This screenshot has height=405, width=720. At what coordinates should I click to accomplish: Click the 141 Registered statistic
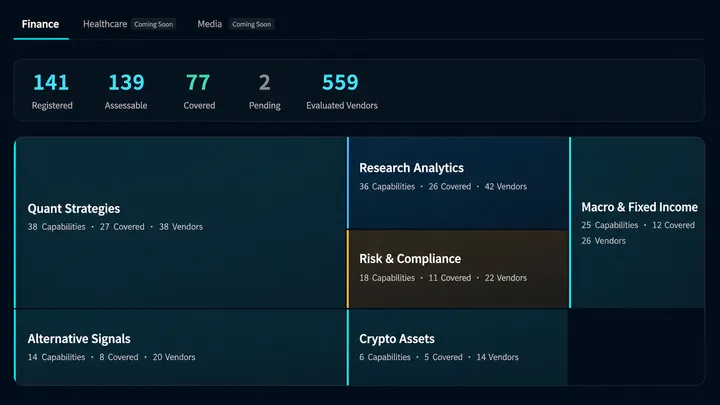click(52, 91)
